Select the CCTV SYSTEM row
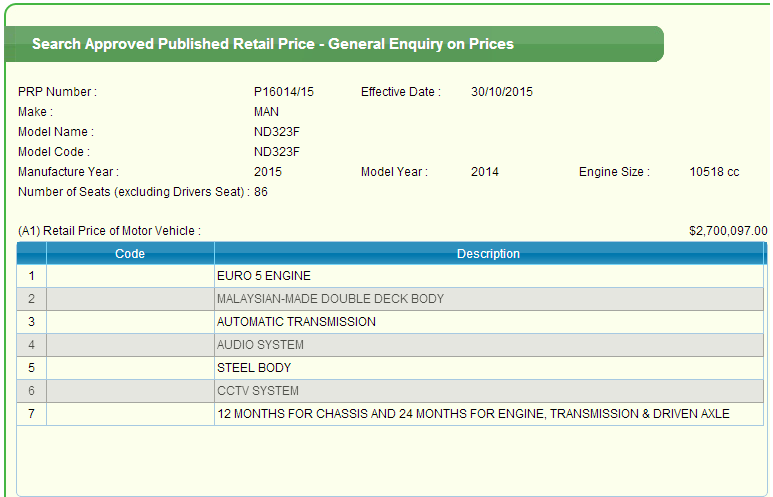Screen dimensions: 773x497 [258, 391]
